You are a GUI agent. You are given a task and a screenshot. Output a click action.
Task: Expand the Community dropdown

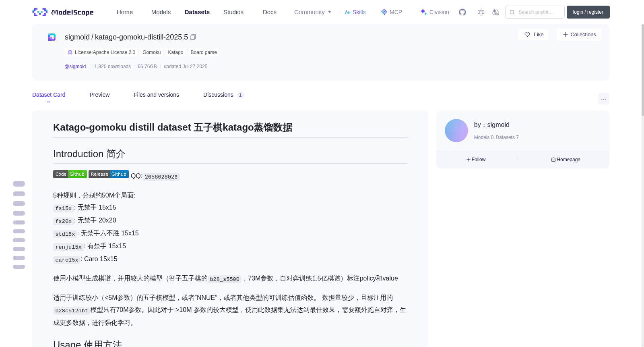(x=313, y=12)
